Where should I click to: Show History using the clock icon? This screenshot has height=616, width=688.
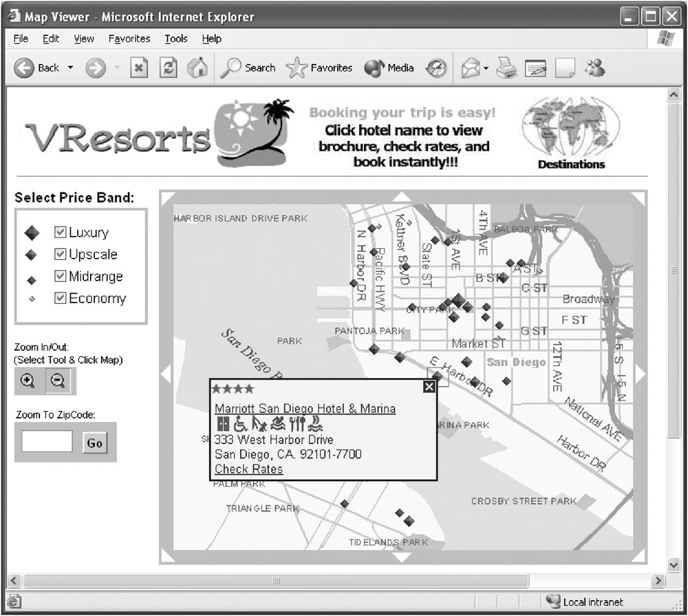[436, 68]
